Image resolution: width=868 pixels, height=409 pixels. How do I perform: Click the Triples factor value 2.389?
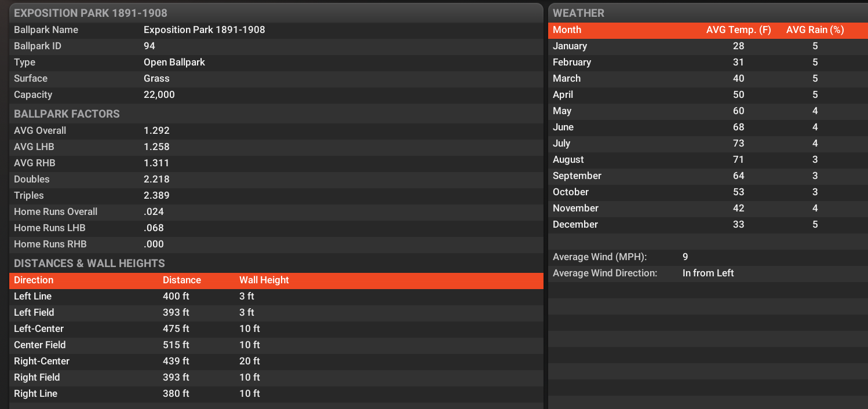click(156, 196)
